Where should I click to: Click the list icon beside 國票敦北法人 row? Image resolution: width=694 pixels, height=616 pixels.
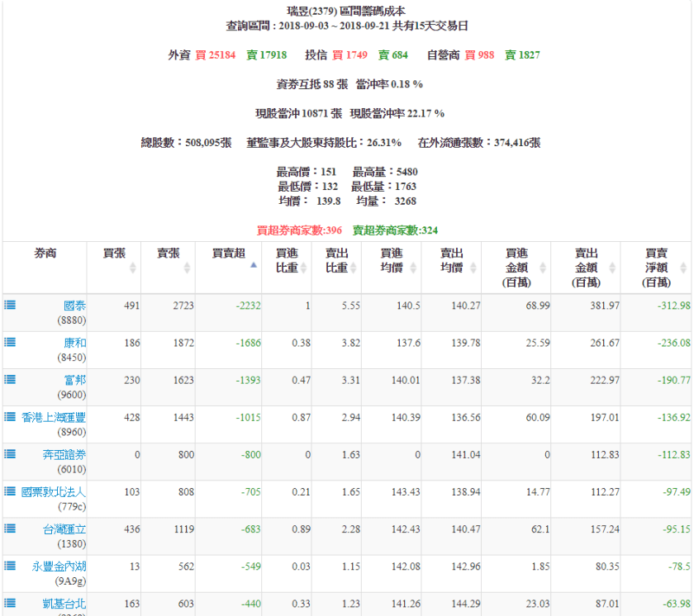(x=10, y=490)
